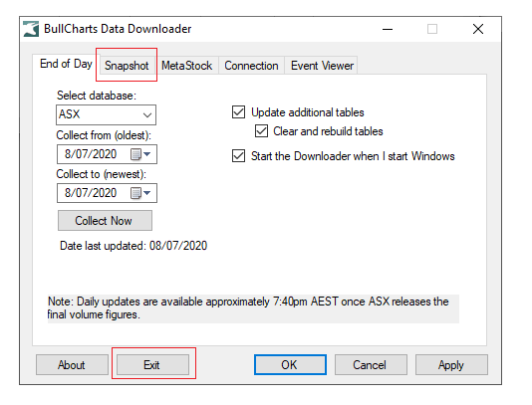Select the Date last updated text
The width and height of the screenshot is (532, 405).
click(x=133, y=246)
